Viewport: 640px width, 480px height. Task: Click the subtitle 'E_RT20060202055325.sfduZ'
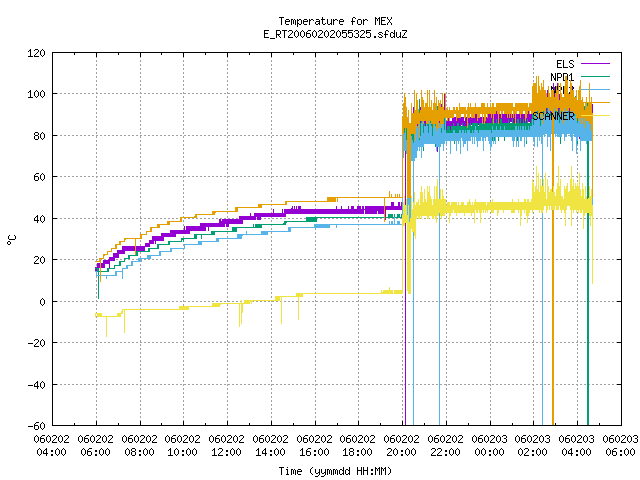pyautogui.click(x=335, y=34)
